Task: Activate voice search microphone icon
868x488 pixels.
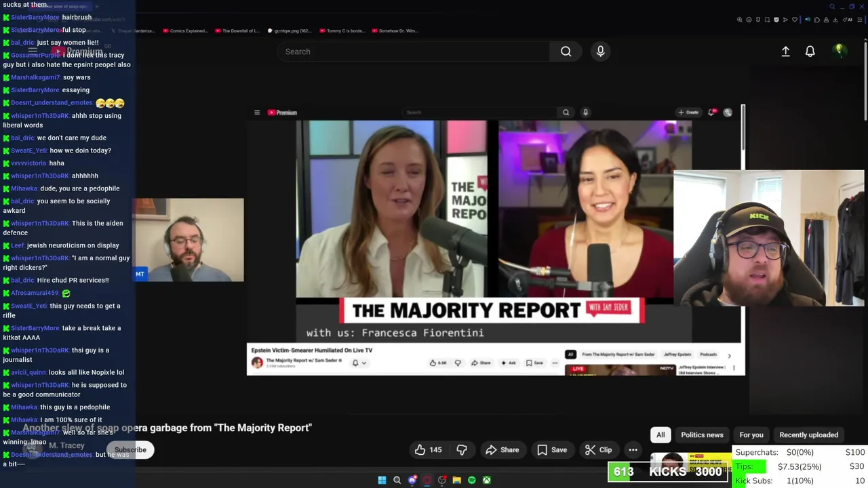Action: [600, 52]
